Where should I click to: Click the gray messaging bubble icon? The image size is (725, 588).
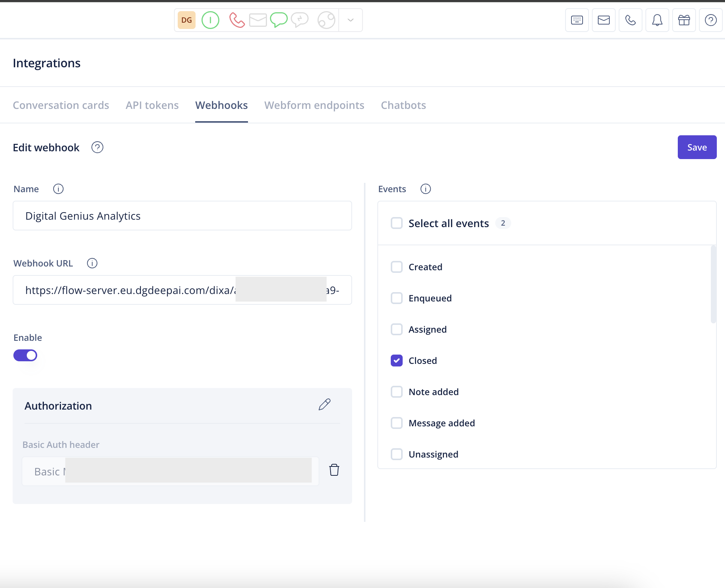(x=300, y=20)
